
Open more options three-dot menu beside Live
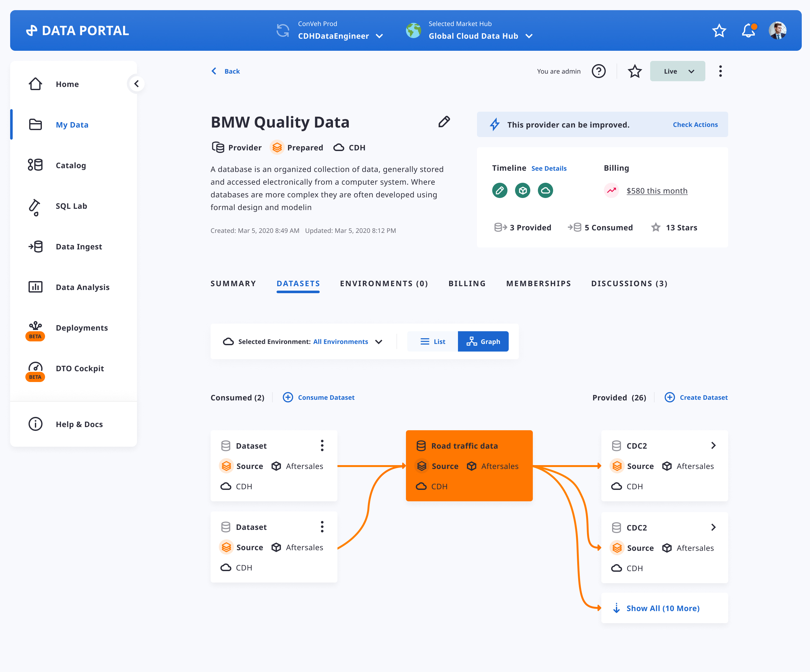pyautogui.click(x=720, y=71)
